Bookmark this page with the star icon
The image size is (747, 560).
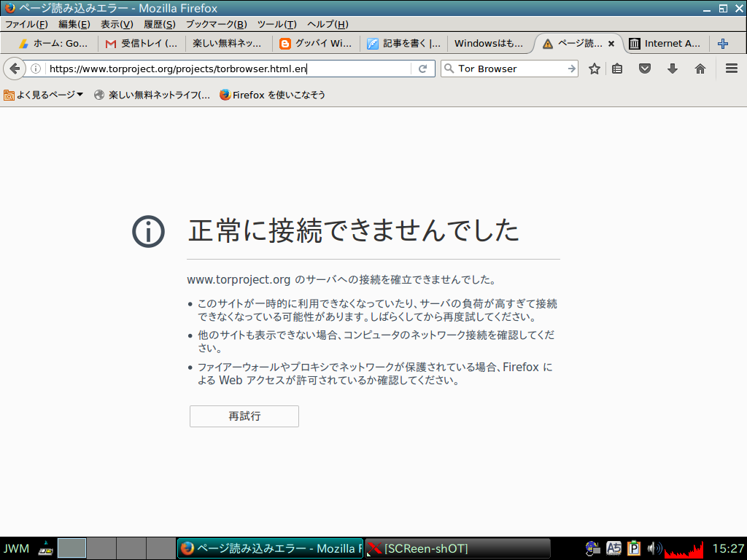(x=594, y=69)
